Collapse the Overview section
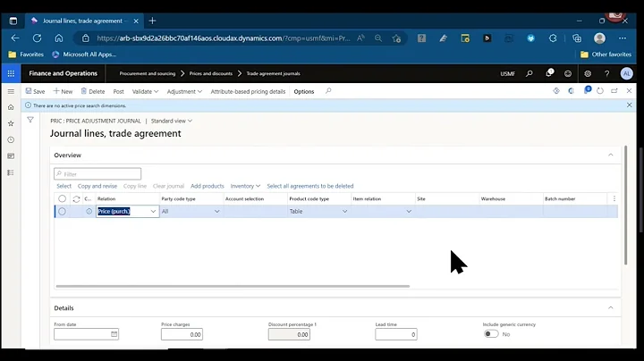The image size is (644, 361). point(610,155)
